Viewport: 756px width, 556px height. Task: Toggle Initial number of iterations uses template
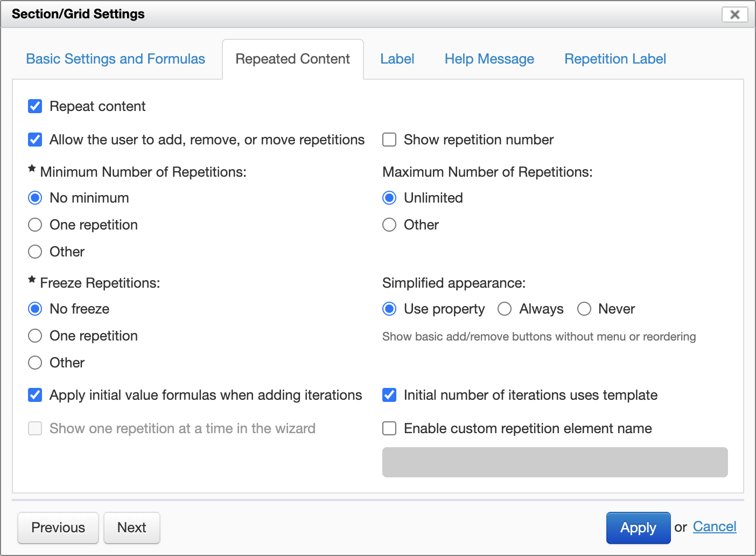pyautogui.click(x=389, y=395)
